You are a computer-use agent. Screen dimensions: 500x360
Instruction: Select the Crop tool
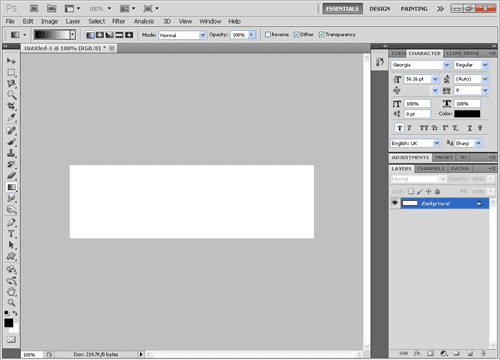pyautogui.click(x=11, y=106)
